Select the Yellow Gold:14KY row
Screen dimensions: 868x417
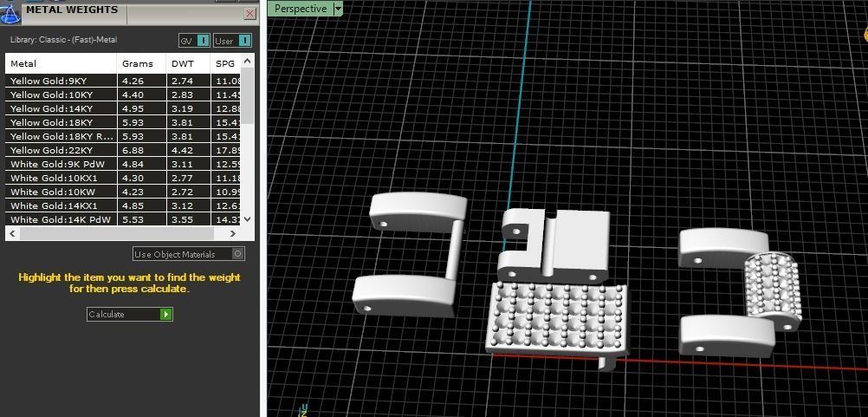coord(123,108)
